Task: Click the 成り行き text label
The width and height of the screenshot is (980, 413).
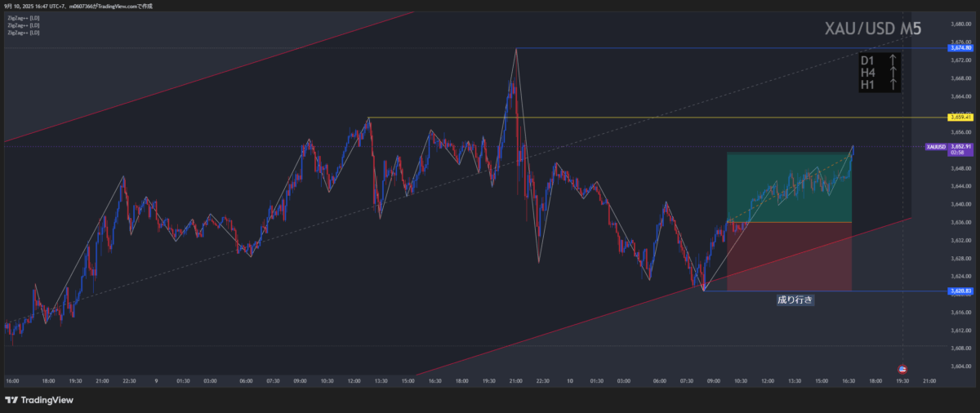Action: [795, 300]
